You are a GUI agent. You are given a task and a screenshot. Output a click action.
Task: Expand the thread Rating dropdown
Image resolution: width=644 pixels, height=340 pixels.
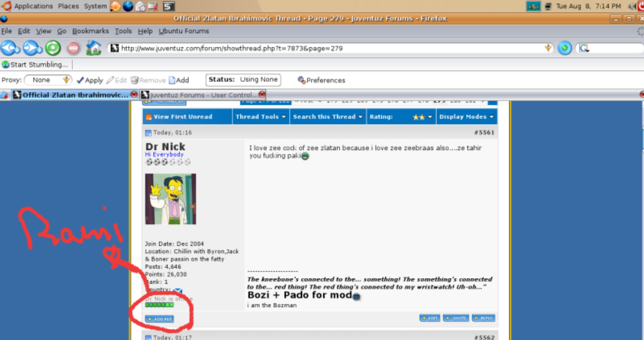(x=401, y=117)
